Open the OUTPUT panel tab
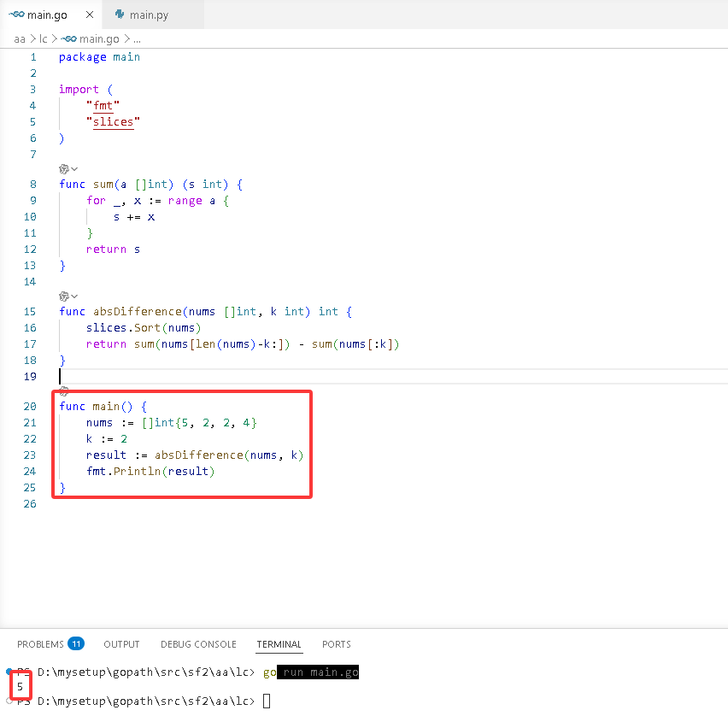 click(121, 644)
